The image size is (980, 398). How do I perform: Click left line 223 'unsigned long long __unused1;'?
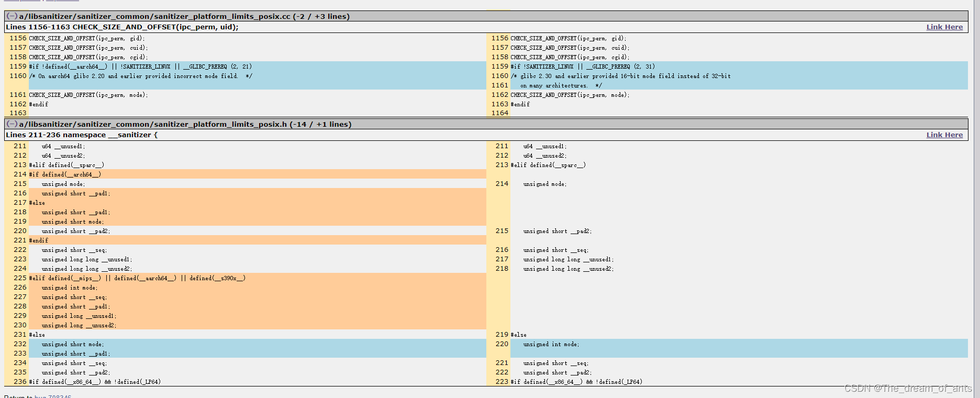(x=87, y=259)
